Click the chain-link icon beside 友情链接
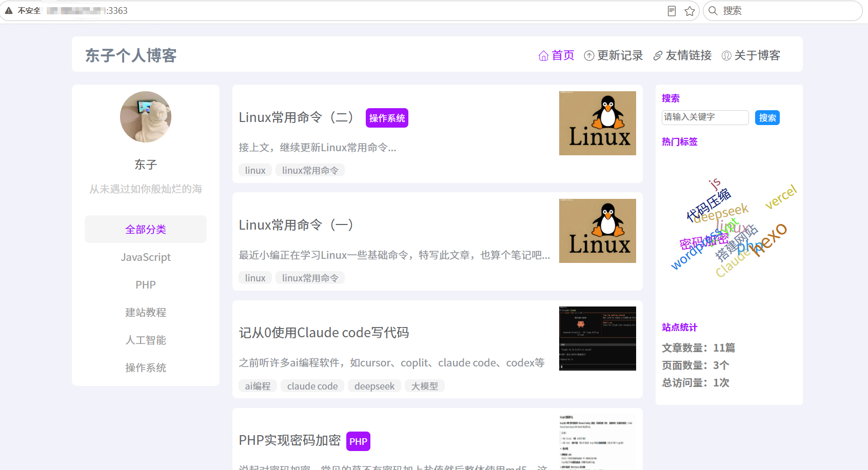 (x=658, y=56)
